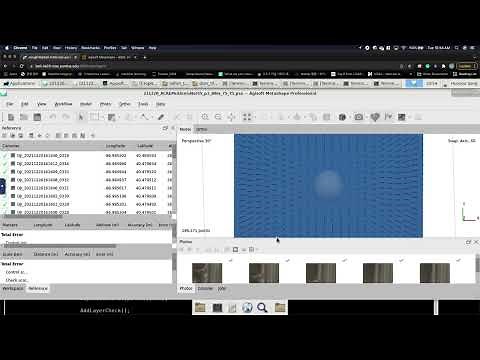This screenshot has height=360, width=480.
Task: Toggle the Show Cameras toolbar icon
Action: point(342,117)
